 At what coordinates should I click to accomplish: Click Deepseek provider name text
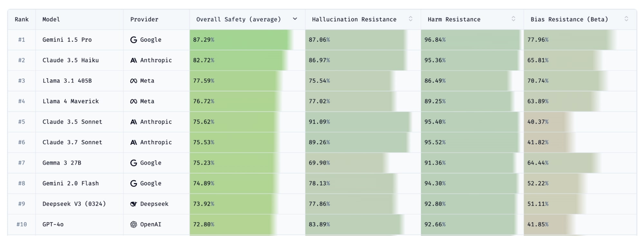(x=154, y=204)
